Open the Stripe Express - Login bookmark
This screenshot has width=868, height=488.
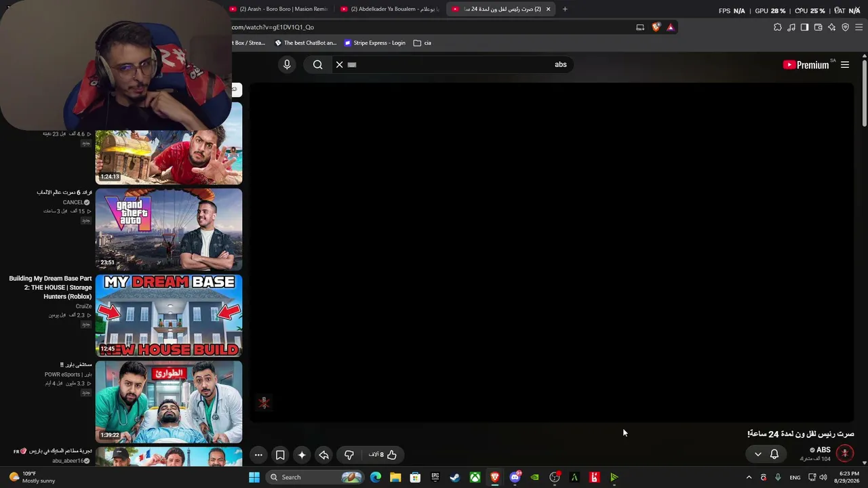[x=375, y=43]
